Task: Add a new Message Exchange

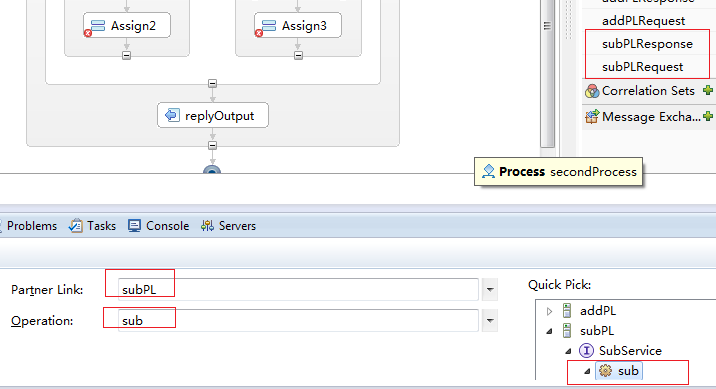Action: [708, 116]
